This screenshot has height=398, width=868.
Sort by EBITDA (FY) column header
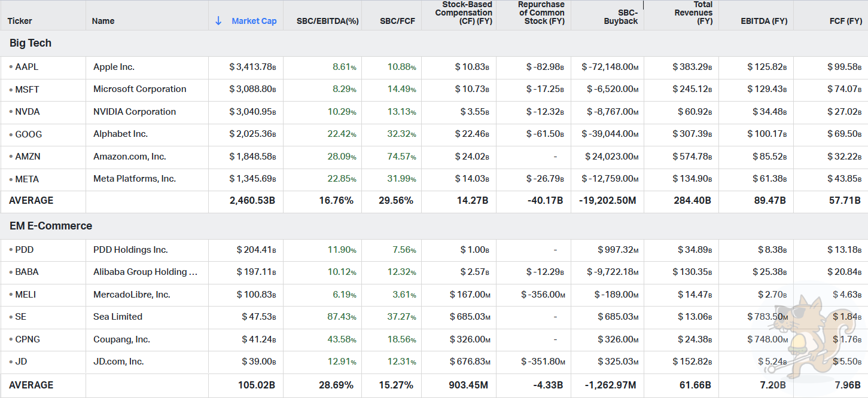(764, 21)
